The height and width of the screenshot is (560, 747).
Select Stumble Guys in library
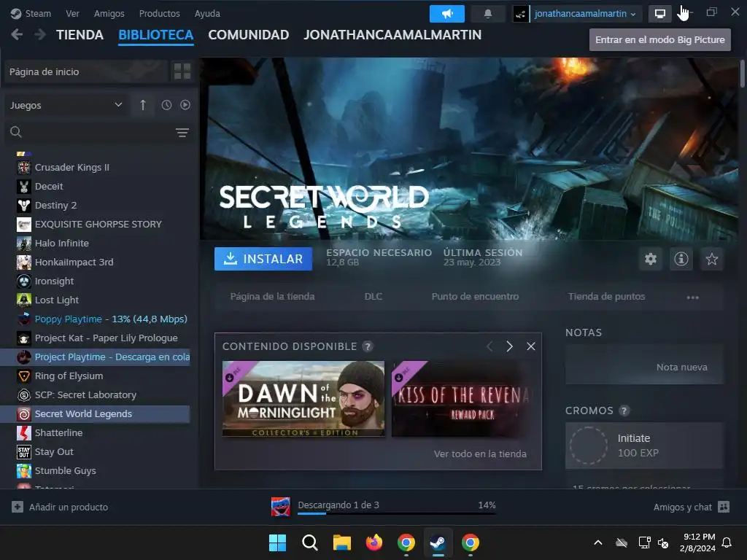pyautogui.click(x=96, y=470)
